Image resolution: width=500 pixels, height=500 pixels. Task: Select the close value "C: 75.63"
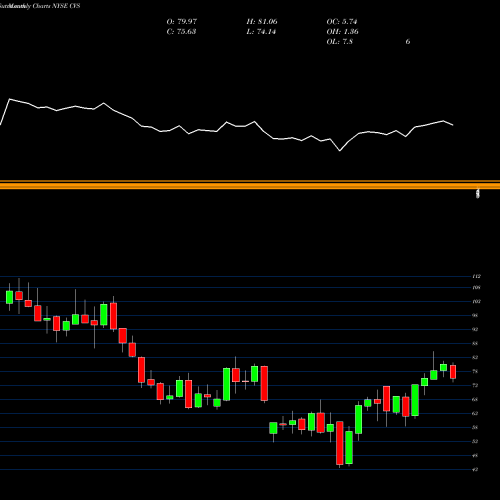point(181,32)
